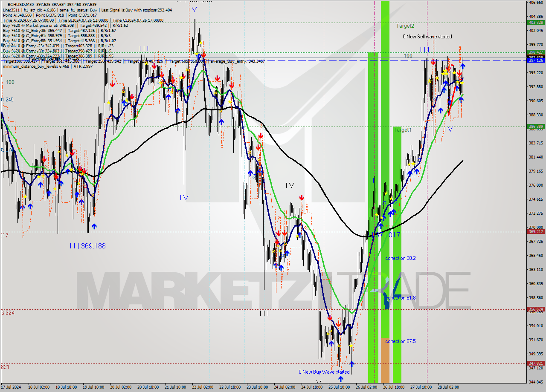Select the Target2 label
The image size is (546, 392).
[x=405, y=26]
